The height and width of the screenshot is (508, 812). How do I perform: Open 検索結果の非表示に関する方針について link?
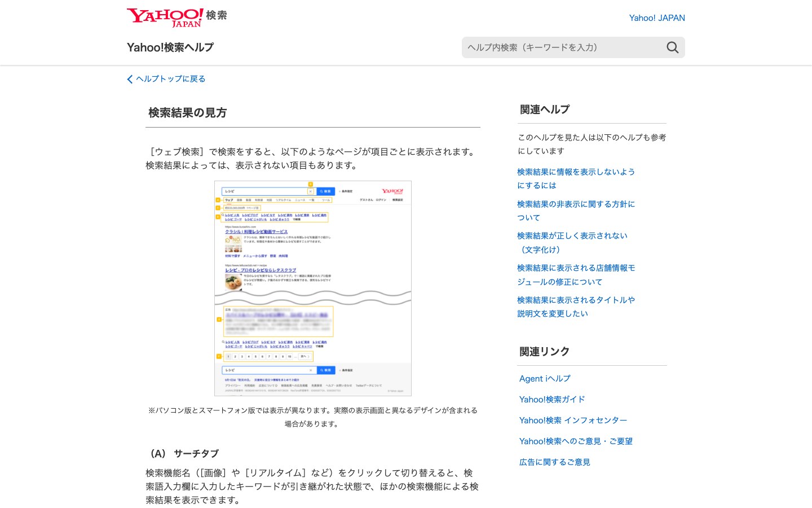(x=576, y=211)
